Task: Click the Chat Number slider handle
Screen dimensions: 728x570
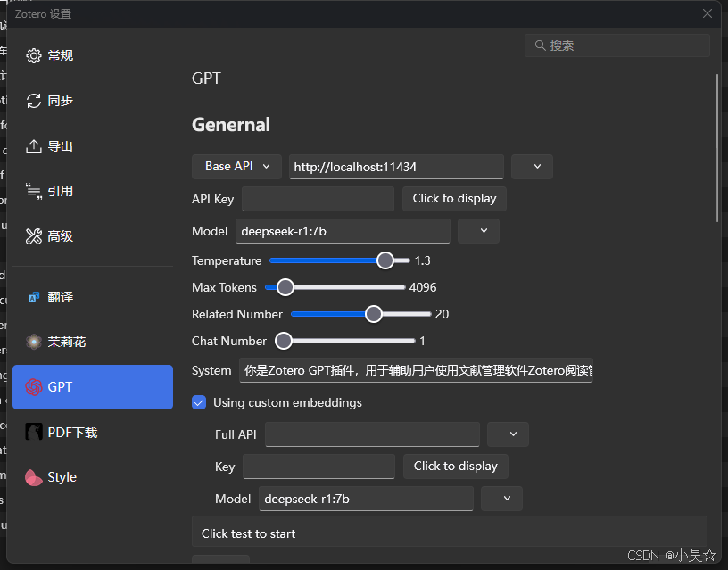Action: click(283, 341)
